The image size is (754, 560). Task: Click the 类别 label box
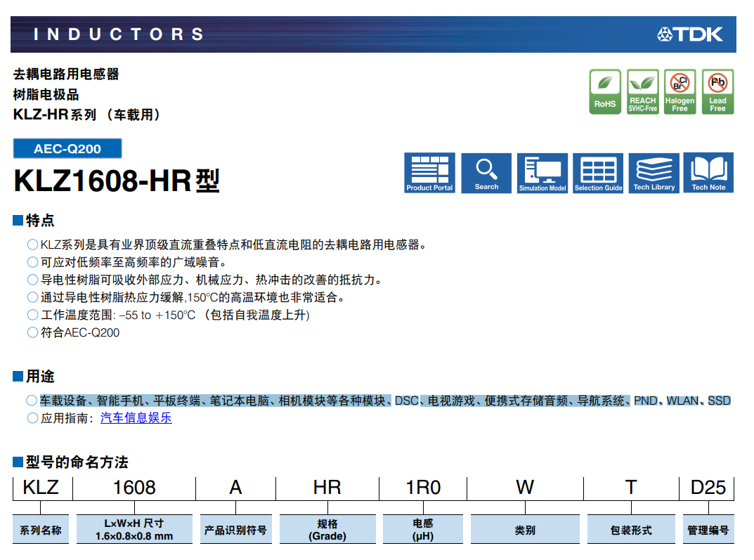pos(525,530)
